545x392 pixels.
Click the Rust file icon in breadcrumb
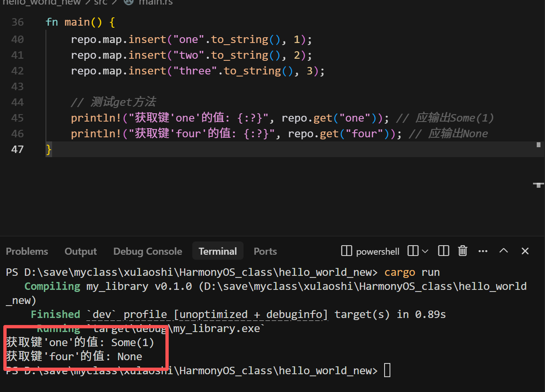pyautogui.click(x=129, y=2)
